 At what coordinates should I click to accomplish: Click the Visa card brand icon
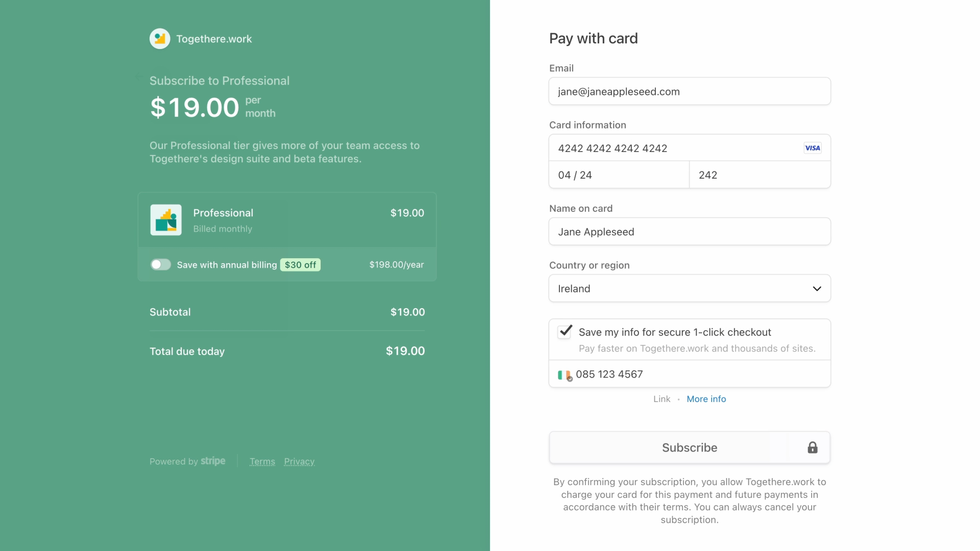[813, 148]
